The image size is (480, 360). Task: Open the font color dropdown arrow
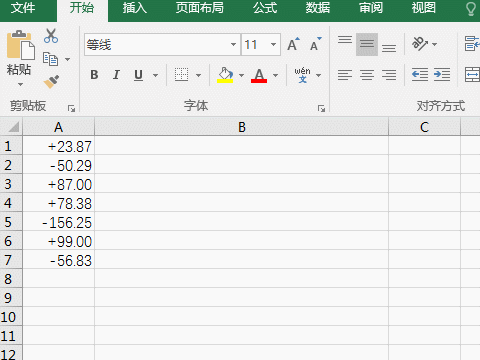pos(275,75)
